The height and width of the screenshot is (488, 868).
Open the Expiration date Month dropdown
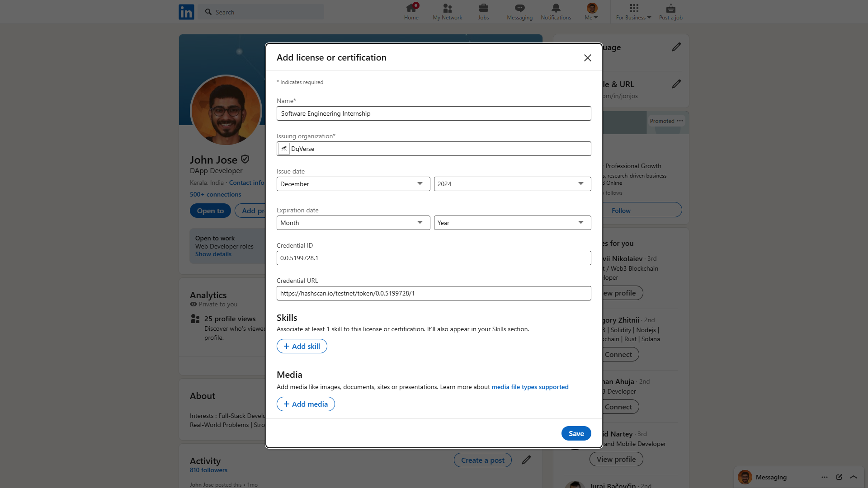click(x=353, y=223)
